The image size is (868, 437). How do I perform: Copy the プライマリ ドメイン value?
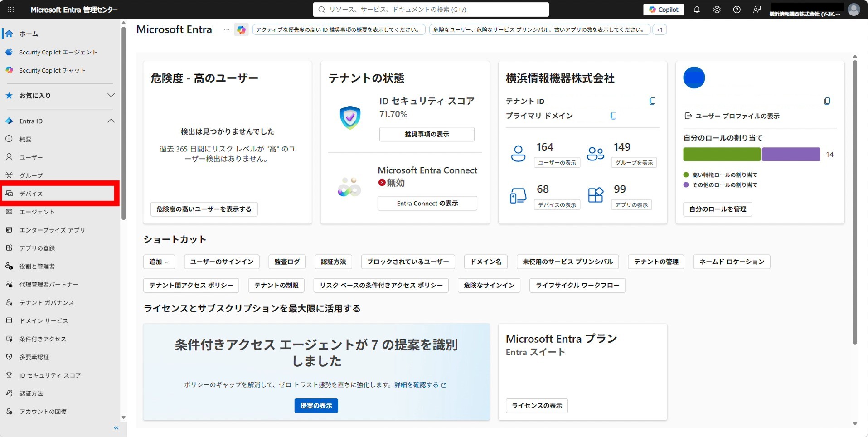[614, 116]
